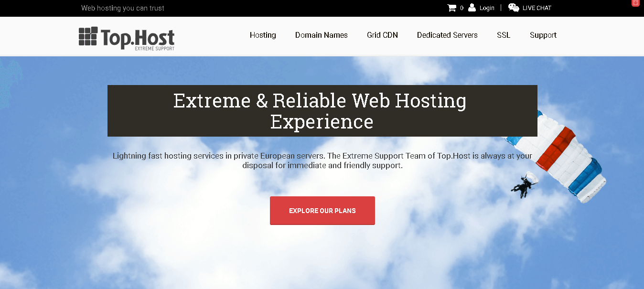
Task: Click the red icon at top-right corner
Action: (x=635, y=3)
